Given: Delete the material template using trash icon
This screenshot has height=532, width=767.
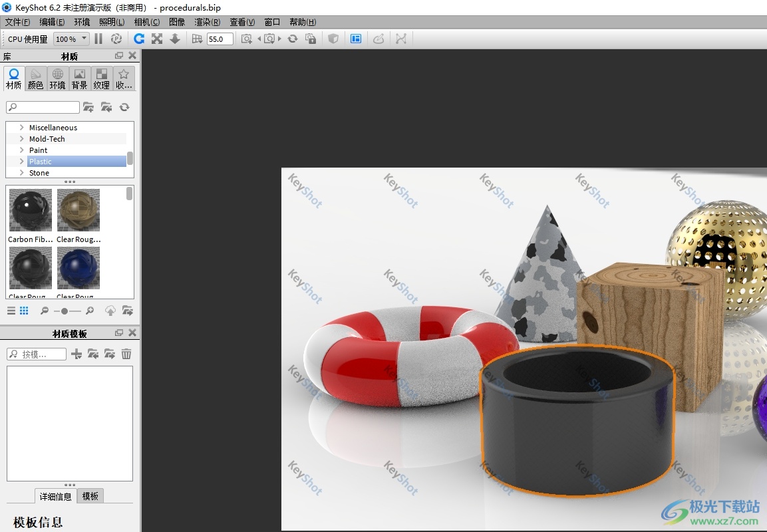Looking at the screenshot, I should coord(126,354).
